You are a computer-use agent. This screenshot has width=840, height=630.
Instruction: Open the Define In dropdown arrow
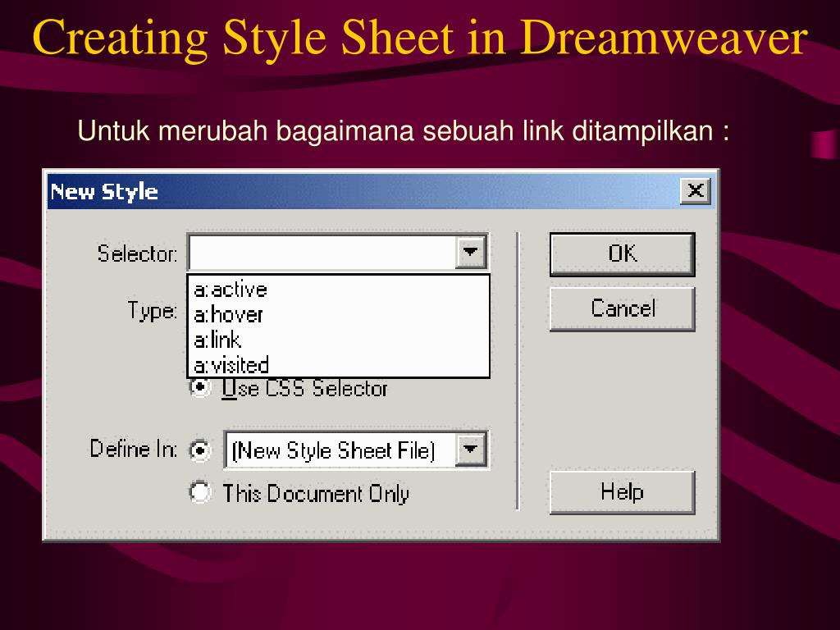pyautogui.click(x=470, y=450)
